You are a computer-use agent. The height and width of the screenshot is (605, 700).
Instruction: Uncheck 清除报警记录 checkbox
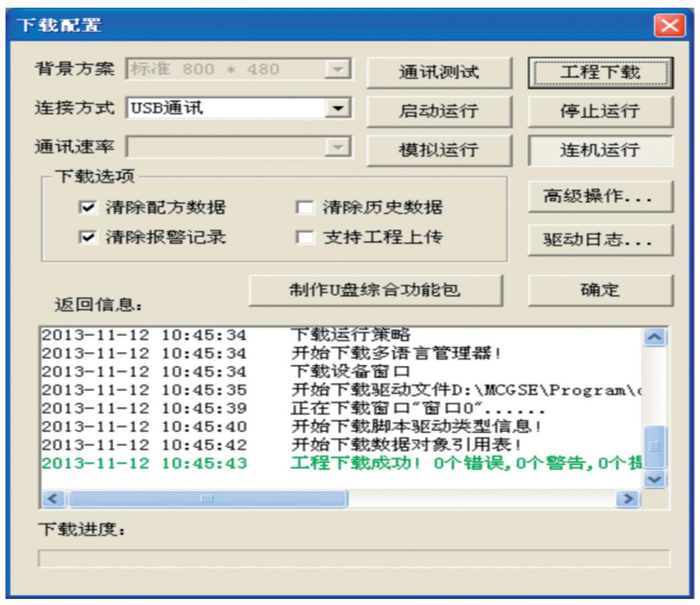tap(87, 237)
